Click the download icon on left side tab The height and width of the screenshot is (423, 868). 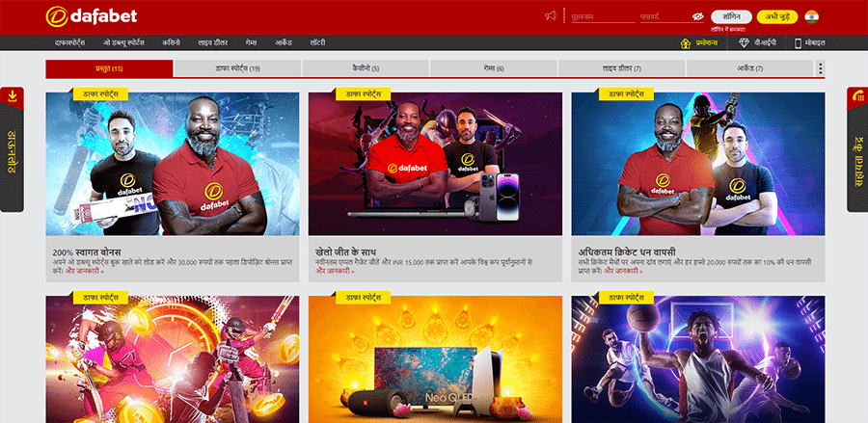click(13, 96)
